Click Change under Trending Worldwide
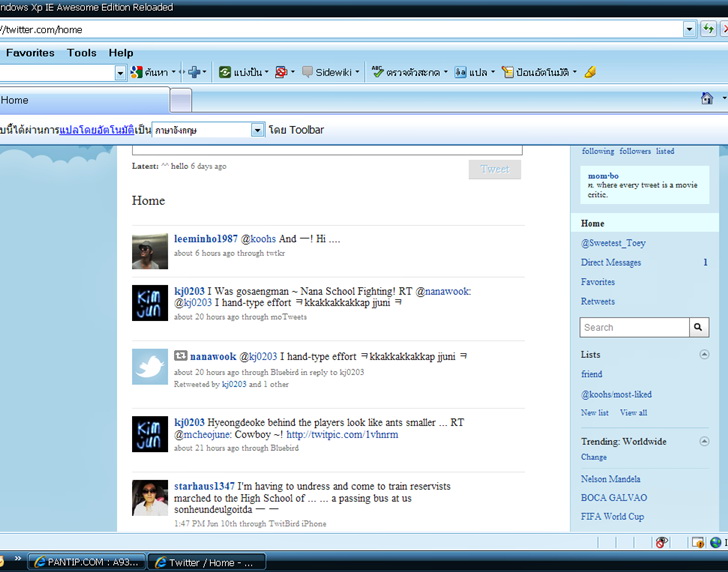Viewport: 728px width, 572px height. tap(593, 457)
